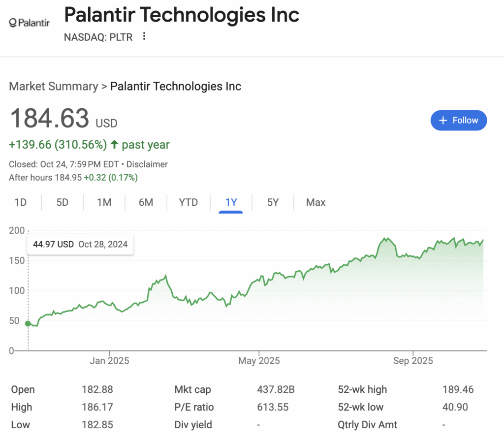View the YTD performance chart
The height and width of the screenshot is (444, 504).
(x=188, y=202)
